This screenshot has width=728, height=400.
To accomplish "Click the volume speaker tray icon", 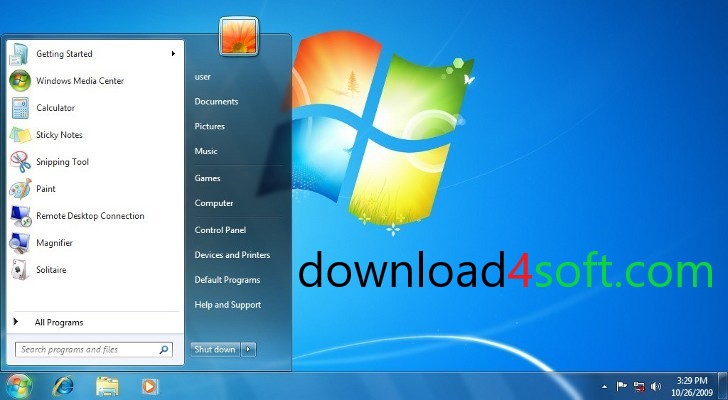I will point(656,386).
